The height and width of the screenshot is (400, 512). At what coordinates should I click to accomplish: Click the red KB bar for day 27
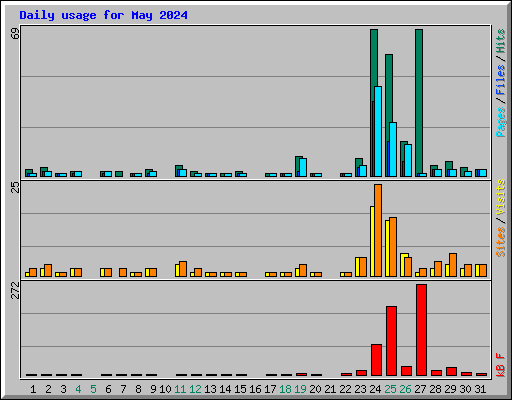pos(421,330)
